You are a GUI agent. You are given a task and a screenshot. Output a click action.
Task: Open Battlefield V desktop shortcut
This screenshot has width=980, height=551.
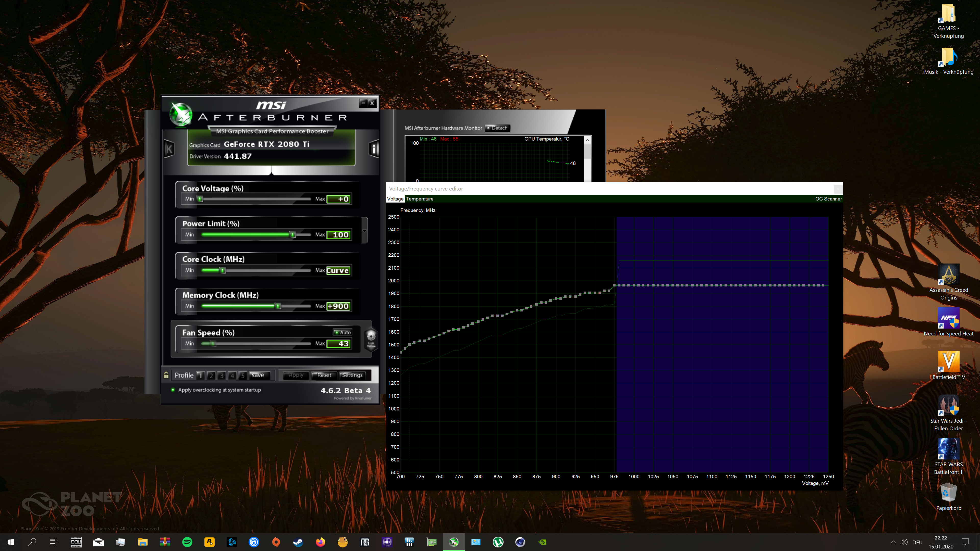(x=948, y=361)
